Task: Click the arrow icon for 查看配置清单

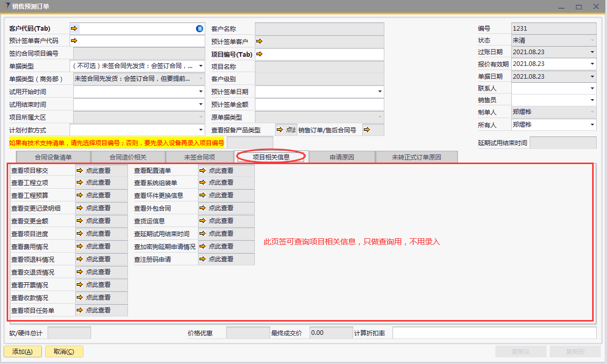Action: click(203, 170)
